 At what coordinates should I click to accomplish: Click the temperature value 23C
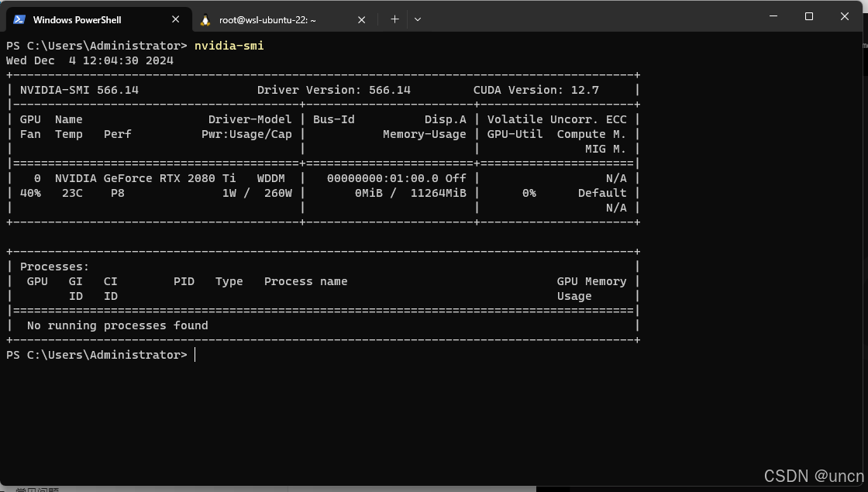72,193
